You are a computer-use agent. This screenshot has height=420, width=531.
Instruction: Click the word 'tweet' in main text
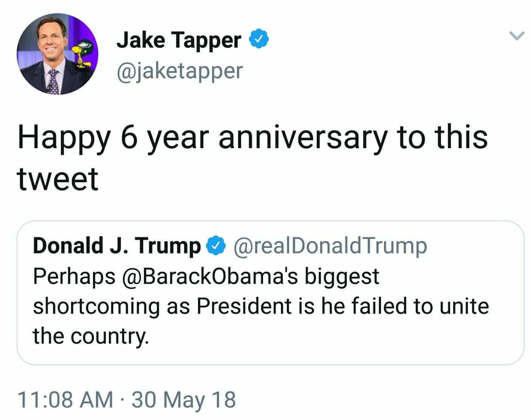(58, 178)
